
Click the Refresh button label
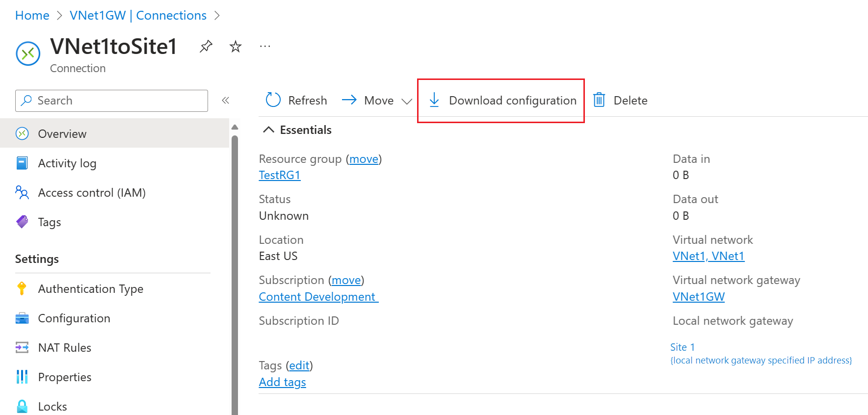pos(308,100)
